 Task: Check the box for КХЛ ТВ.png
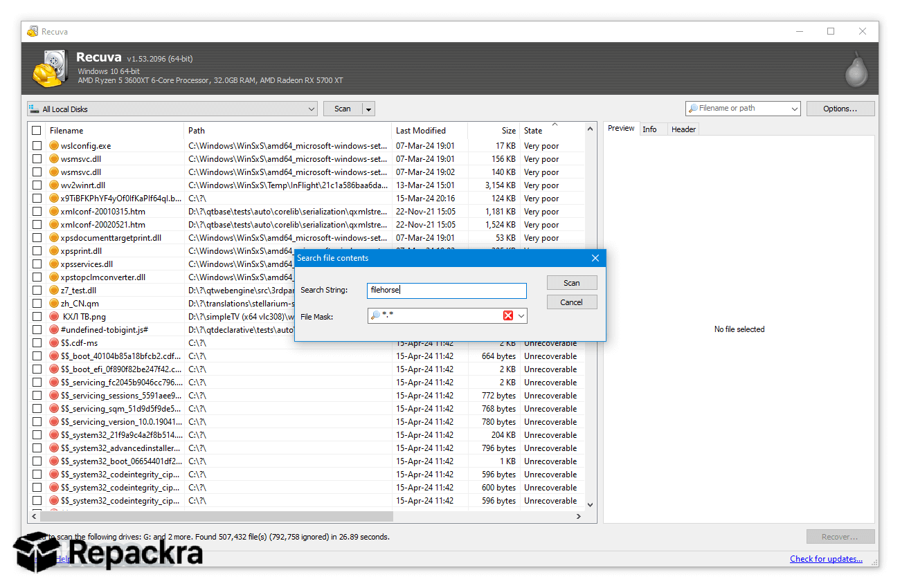(x=37, y=317)
